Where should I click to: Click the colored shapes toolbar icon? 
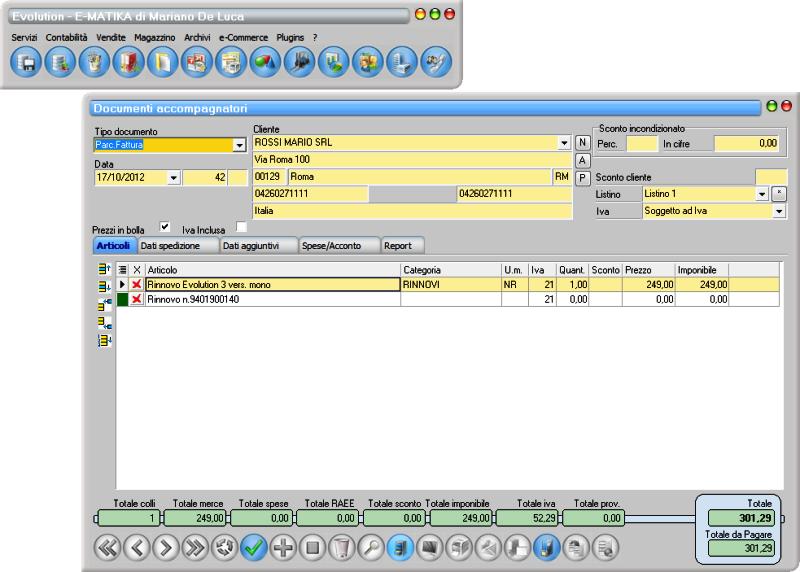coord(265,62)
